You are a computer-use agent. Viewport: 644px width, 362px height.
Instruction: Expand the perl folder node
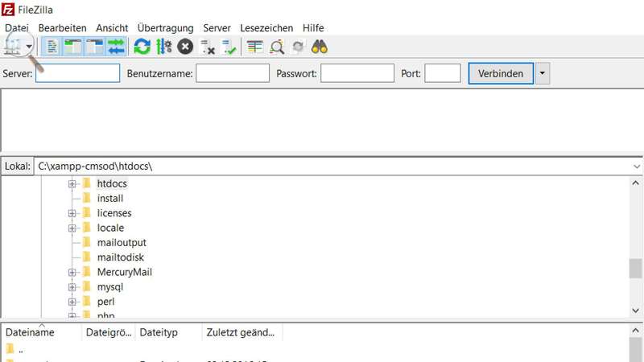point(72,302)
